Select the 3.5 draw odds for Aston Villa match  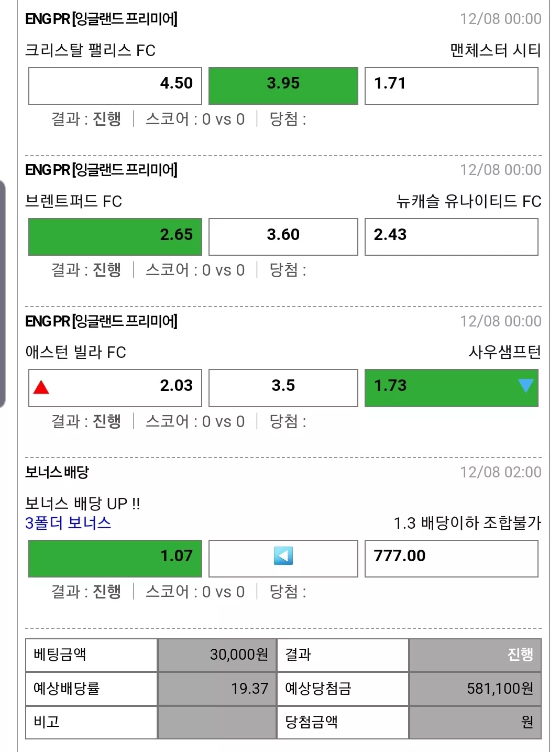[x=283, y=388]
